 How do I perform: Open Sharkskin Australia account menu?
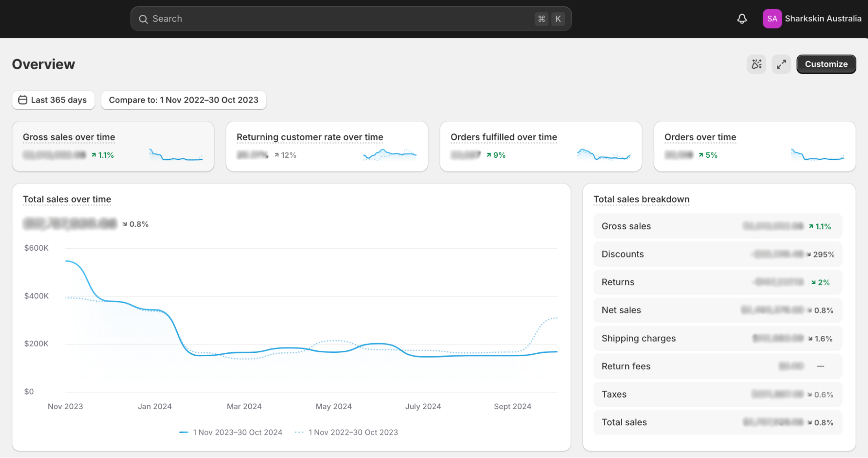click(822, 19)
